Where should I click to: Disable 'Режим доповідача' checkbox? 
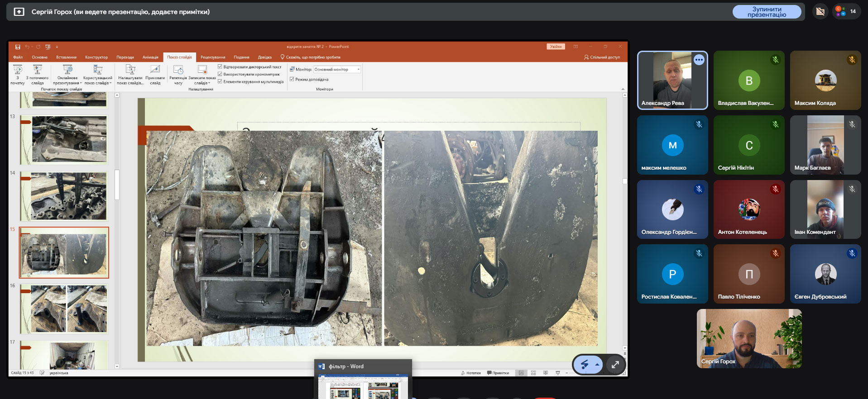click(x=292, y=79)
